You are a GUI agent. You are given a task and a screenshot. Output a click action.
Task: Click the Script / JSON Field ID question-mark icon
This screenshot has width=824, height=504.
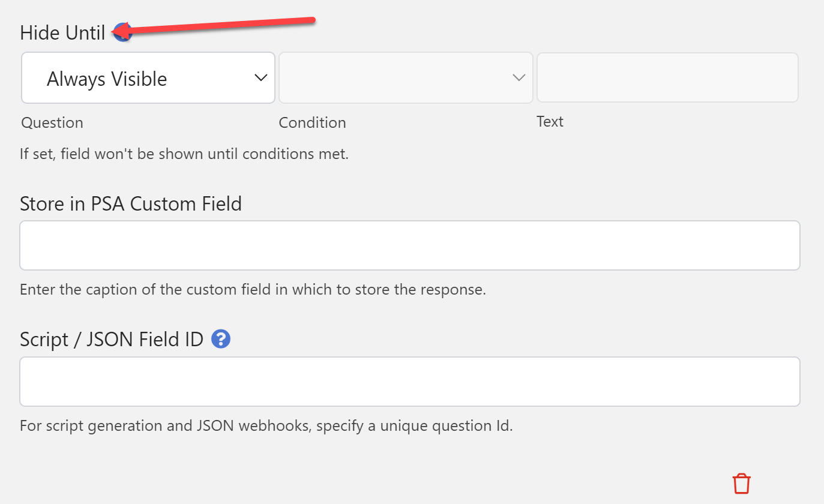[x=220, y=339]
